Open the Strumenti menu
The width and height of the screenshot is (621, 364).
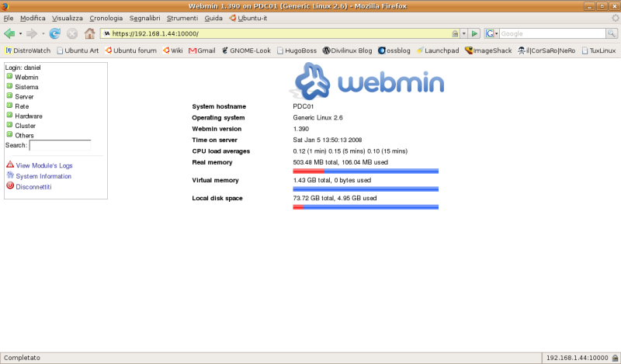click(x=182, y=17)
